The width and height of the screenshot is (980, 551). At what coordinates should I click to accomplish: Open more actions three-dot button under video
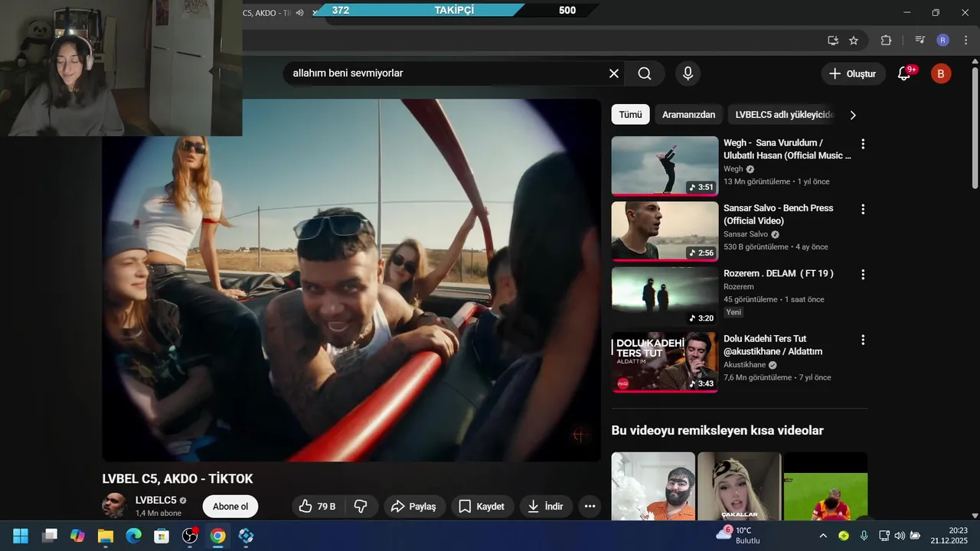590,506
